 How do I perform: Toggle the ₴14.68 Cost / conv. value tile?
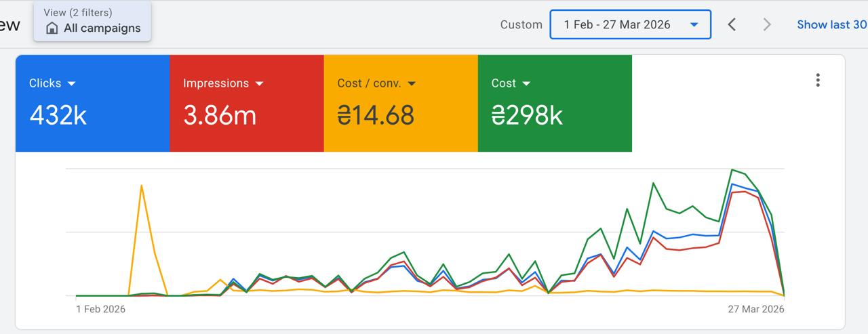point(376,116)
